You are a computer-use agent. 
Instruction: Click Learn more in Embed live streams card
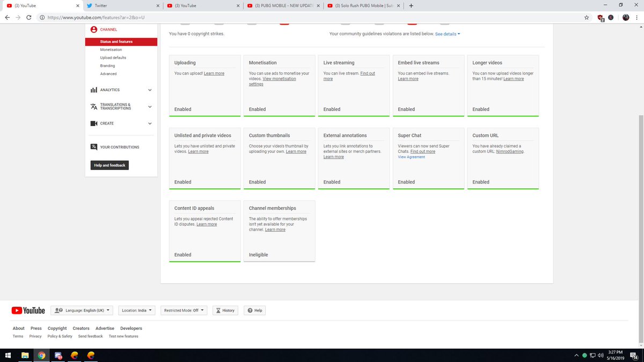tap(408, 78)
